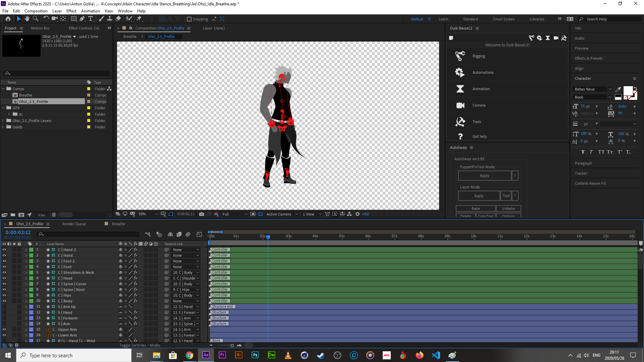The width and height of the screenshot is (644, 362).
Task: Open Duik Camera tools
Action: (x=460, y=105)
